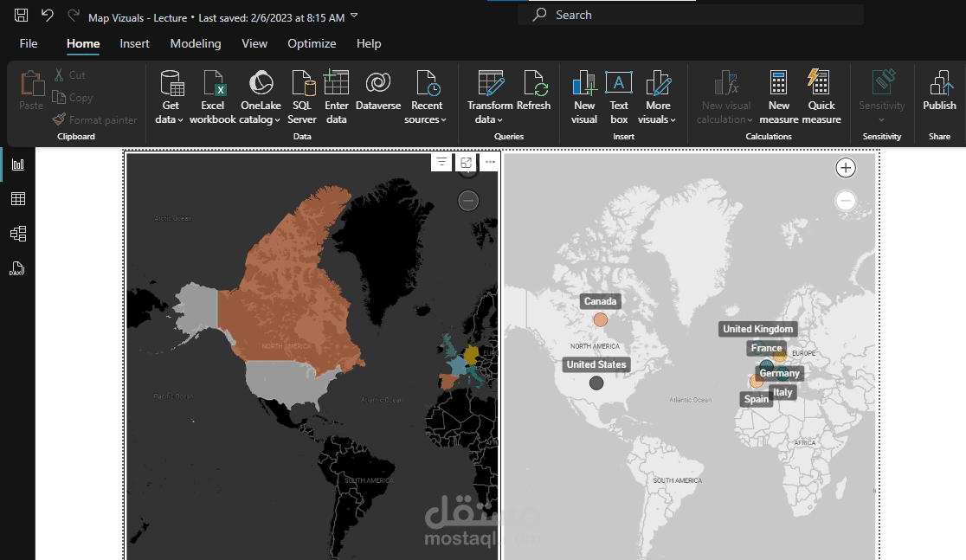Redo the last undone action
The height and width of the screenshot is (560, 966).
pos(74,16)
